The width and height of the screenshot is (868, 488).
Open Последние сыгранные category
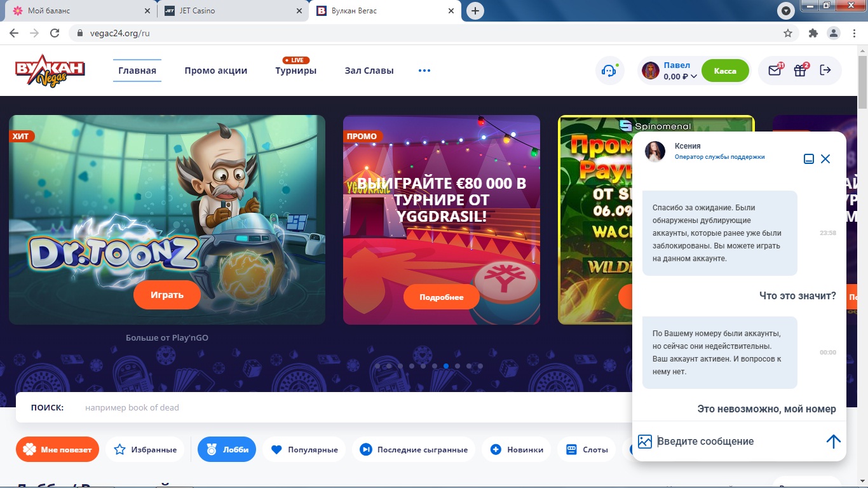pyautogui.click(x=414, y=449)
